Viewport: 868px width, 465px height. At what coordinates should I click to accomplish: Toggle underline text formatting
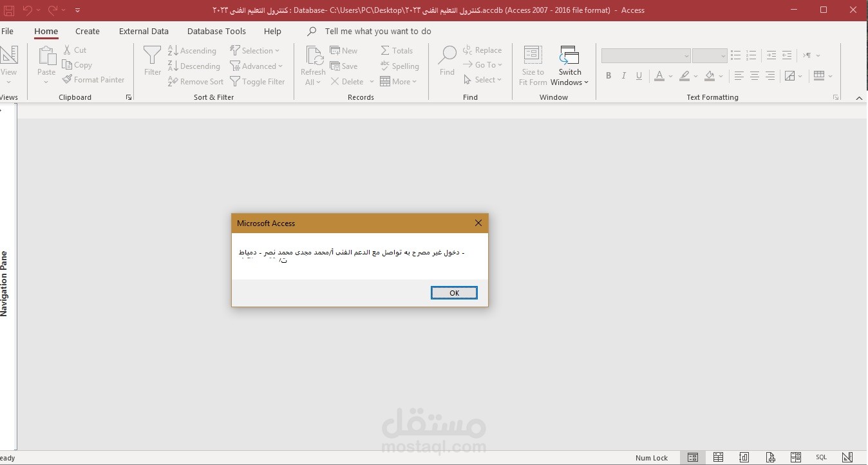[x=639, y=75]
